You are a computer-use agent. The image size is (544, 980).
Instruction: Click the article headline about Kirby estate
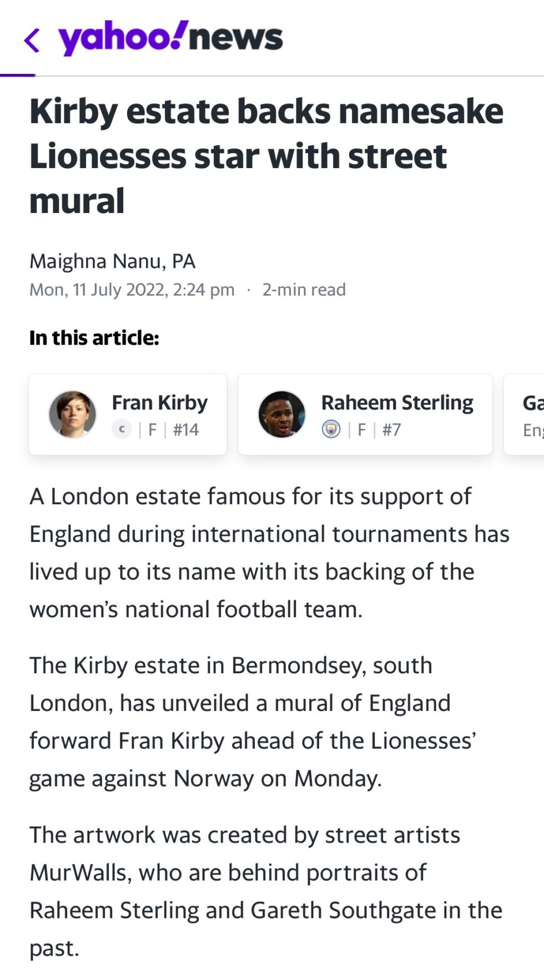click(266, 155)
